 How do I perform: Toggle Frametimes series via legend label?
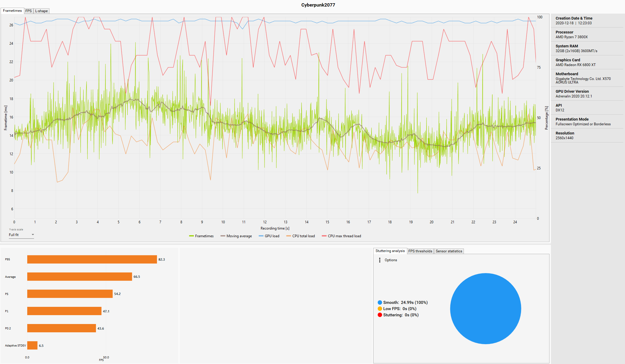coord(204,236)
